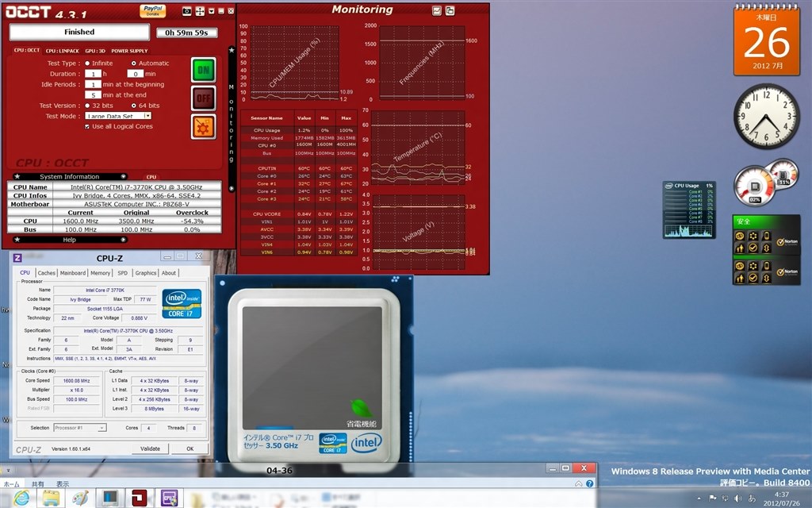
Task: Open the SPD tab in CPU-Z
Action: (122, 273)
